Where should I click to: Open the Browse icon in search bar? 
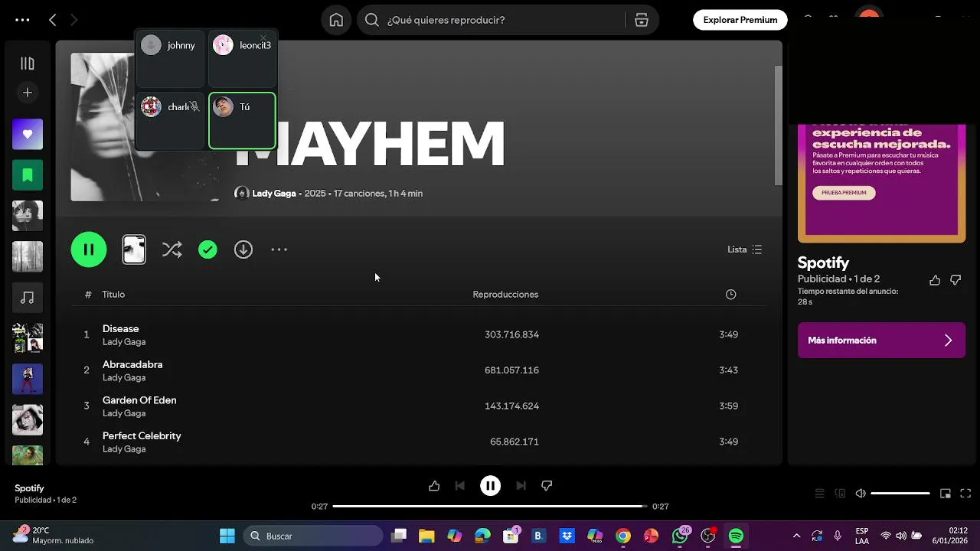coord(642,20)
